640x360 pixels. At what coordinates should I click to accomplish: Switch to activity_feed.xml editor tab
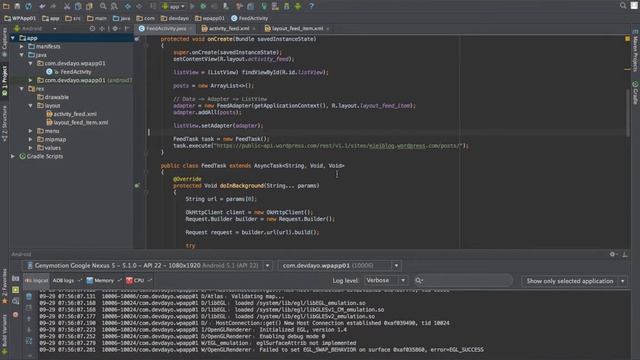pos(229,29)
